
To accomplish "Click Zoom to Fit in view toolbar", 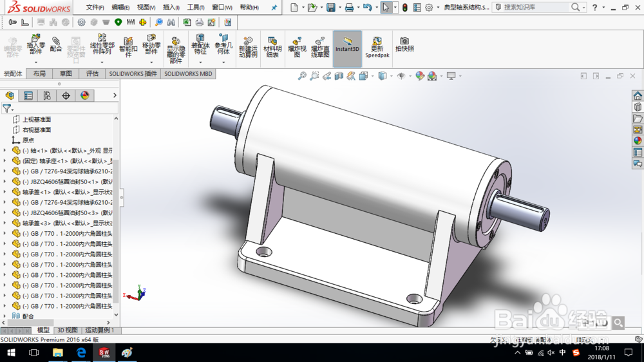I will point(302,76).
